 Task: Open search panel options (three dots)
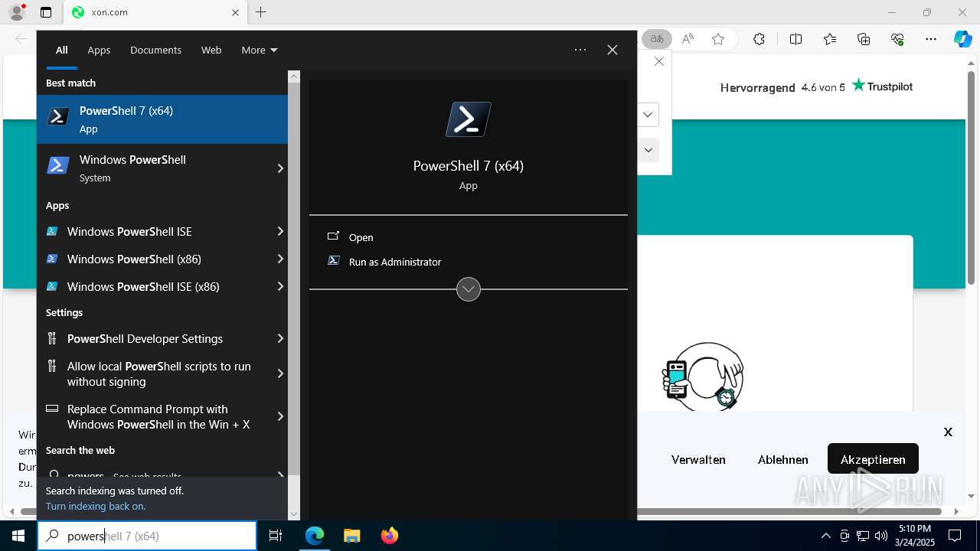(x=580, y=50)
